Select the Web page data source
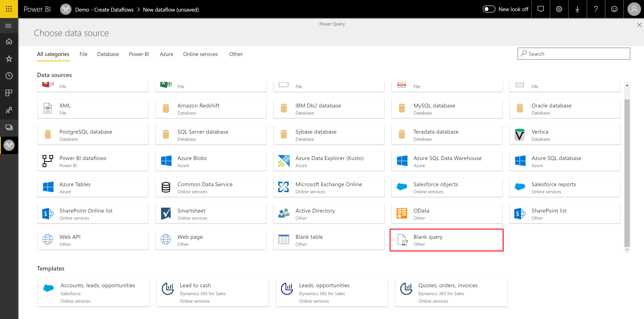This screenshot has height=319, width=644. point(211,240)
